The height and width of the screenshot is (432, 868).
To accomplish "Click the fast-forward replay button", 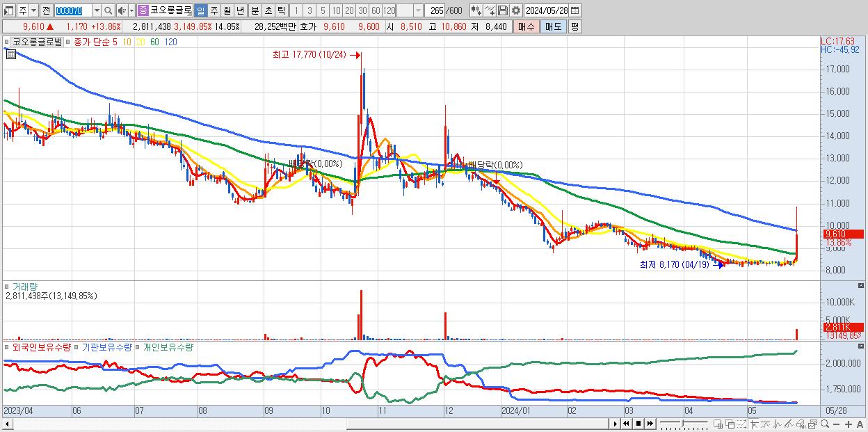I will [x=650, y=424].
